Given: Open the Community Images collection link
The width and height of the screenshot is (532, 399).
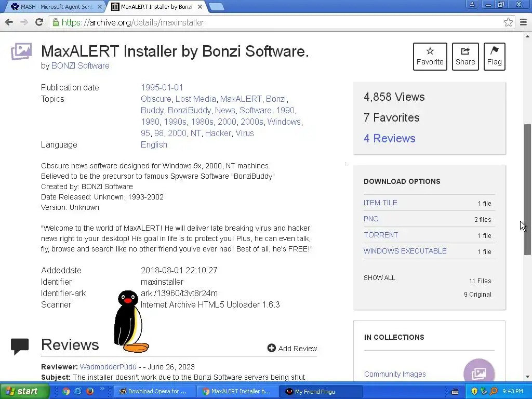Looking at the screenshot, I should point(395,374).
